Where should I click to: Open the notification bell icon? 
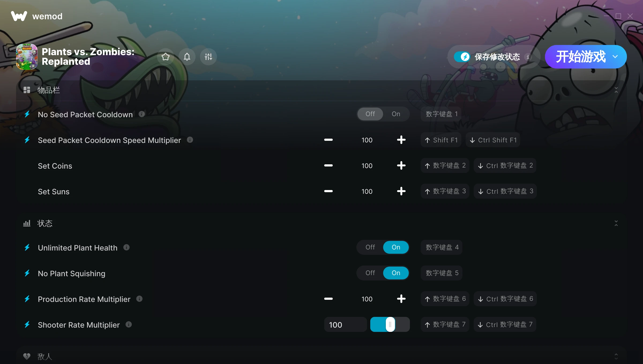click(187, 57)
